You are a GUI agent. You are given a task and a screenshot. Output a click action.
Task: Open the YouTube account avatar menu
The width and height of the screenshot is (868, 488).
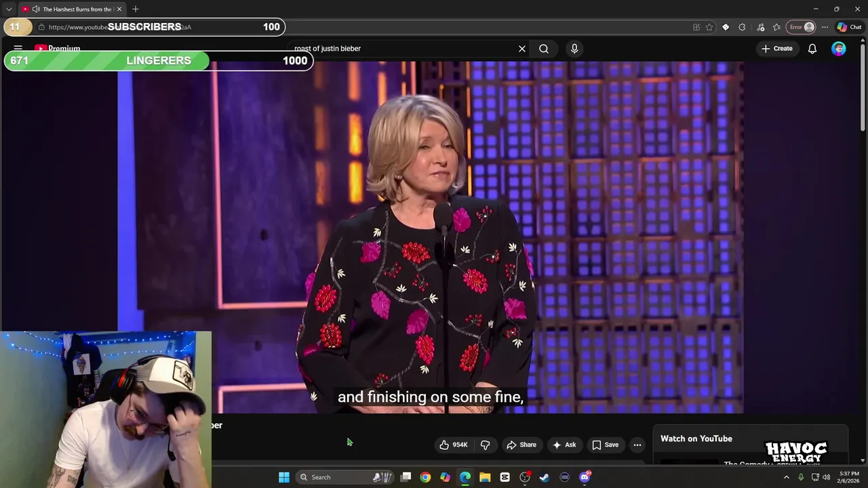click(x=839, y=49)
